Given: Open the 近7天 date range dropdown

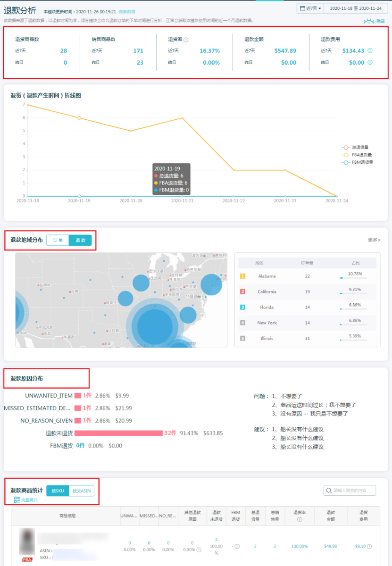Looking at the screenshot, I should [310, 8].
